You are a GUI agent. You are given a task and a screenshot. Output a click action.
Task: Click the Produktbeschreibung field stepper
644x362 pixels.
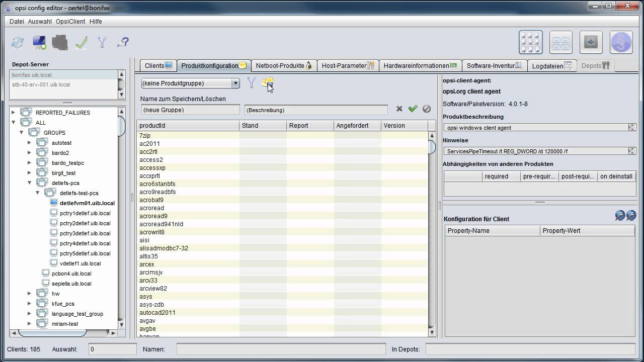[x=632, y=128]
